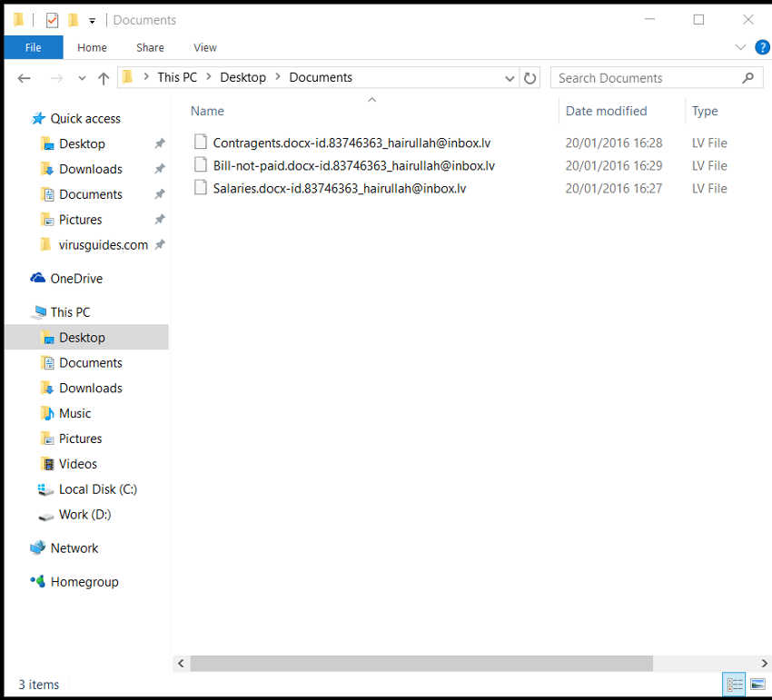The width and height of the screenshot is (772, 700).
Task: Expand the ribbon with the chevron
Action: 740,47
